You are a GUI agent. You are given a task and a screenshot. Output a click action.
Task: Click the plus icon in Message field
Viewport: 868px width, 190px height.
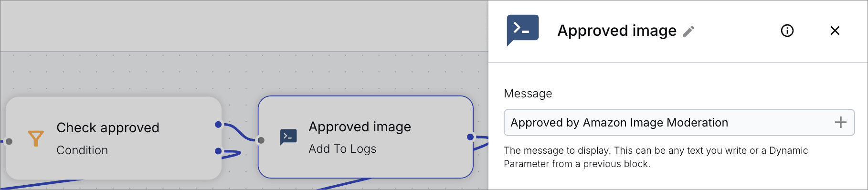(841, 123)
